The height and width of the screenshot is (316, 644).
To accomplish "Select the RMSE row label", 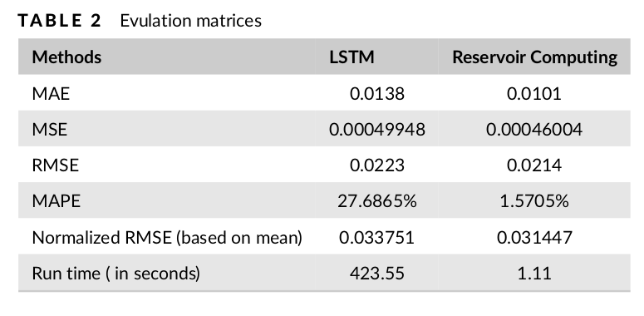I will coord(56,165).
